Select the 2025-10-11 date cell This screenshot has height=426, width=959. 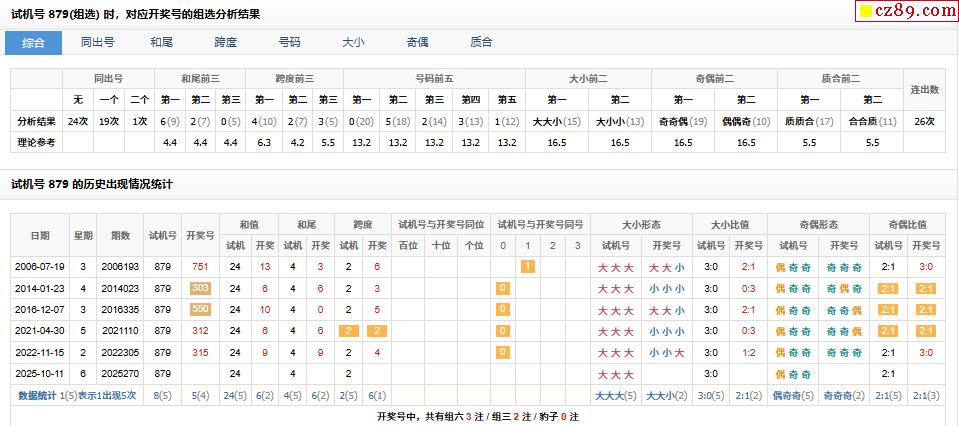(40, 374)
